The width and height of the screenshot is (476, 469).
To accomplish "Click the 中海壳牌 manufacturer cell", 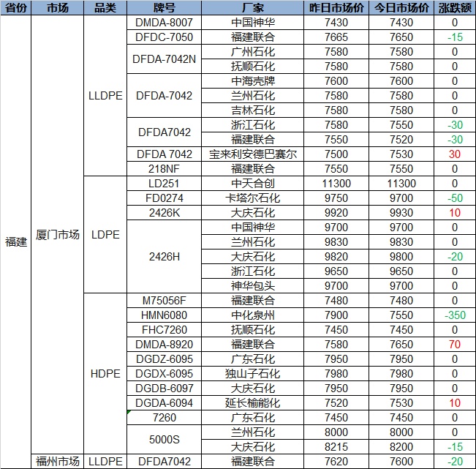I will pos(252,81).
